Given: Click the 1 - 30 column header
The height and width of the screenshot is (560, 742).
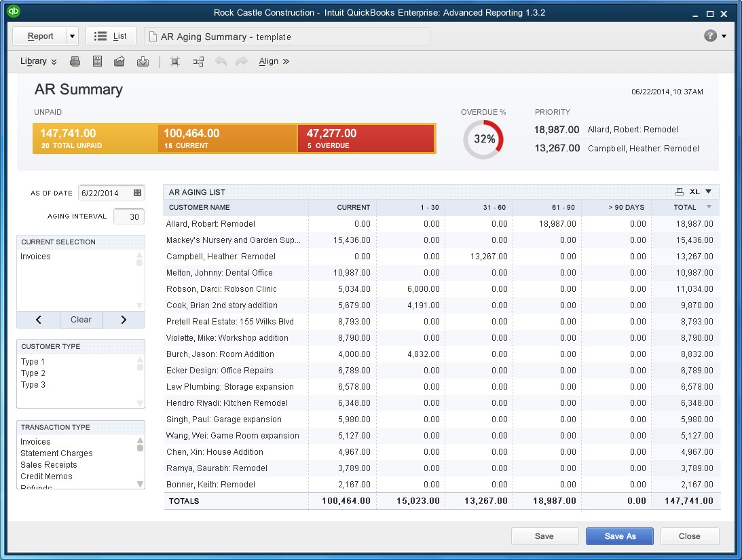Looking at the screenshot, I should pos(430,207).
